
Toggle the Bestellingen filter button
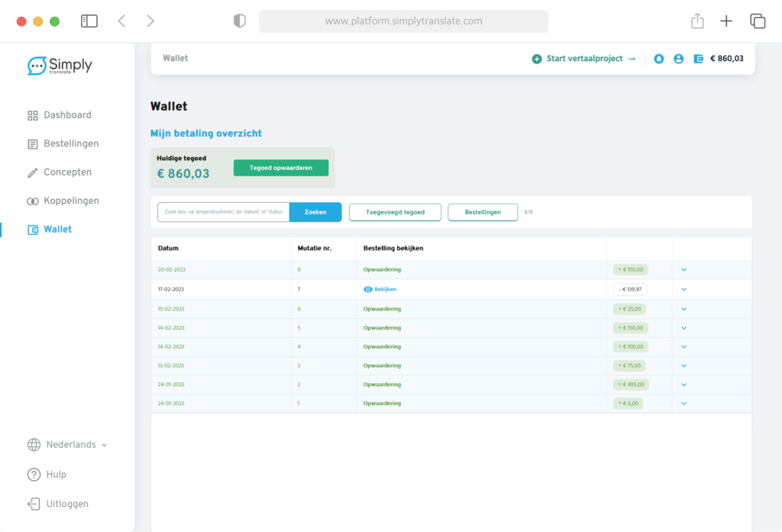coord(483,212)
